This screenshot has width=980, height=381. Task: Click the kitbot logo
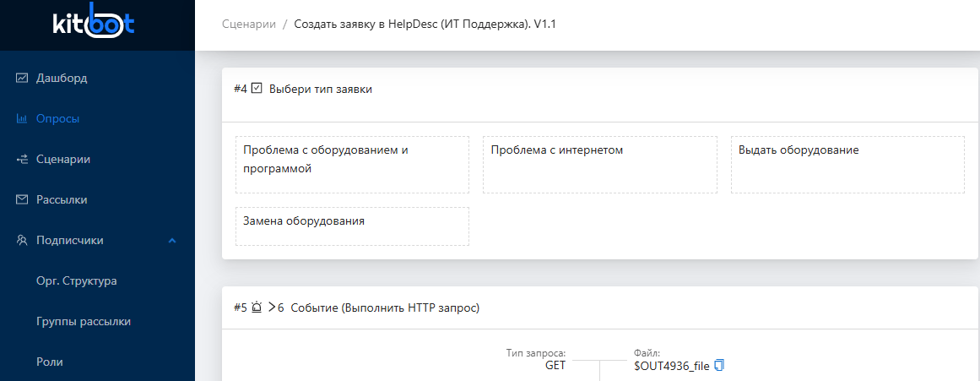(x=93, y=24)
